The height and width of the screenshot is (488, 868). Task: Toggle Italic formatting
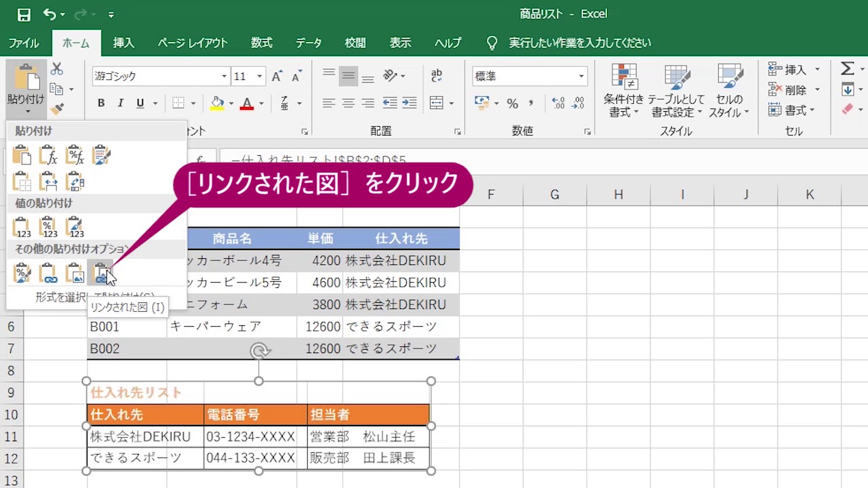(x=121, y=103)
